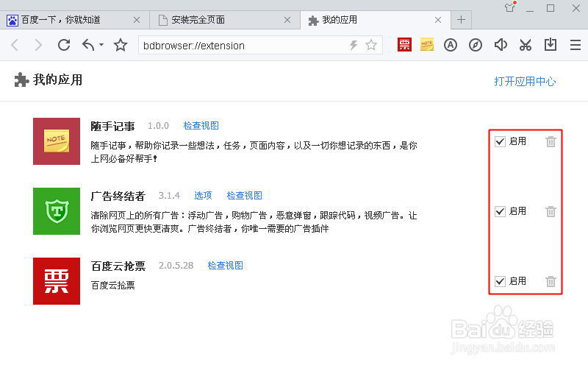Toggle 启用 checkbox for 百度云抢票

tap(500, 281)
